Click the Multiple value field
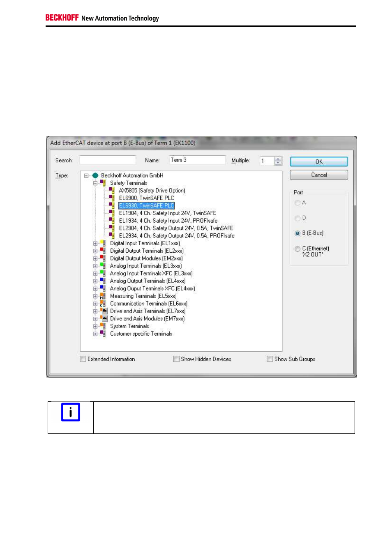 tap(267, 161)
